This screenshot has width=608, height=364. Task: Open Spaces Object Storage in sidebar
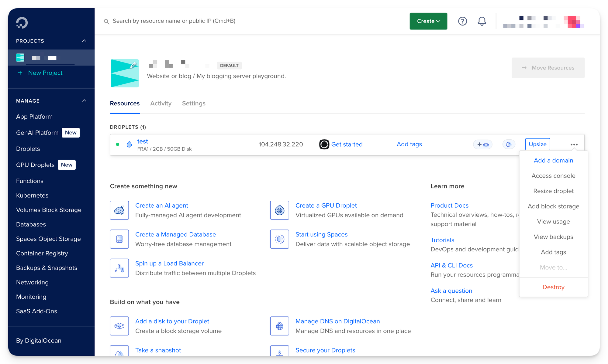tap(48, 239)
